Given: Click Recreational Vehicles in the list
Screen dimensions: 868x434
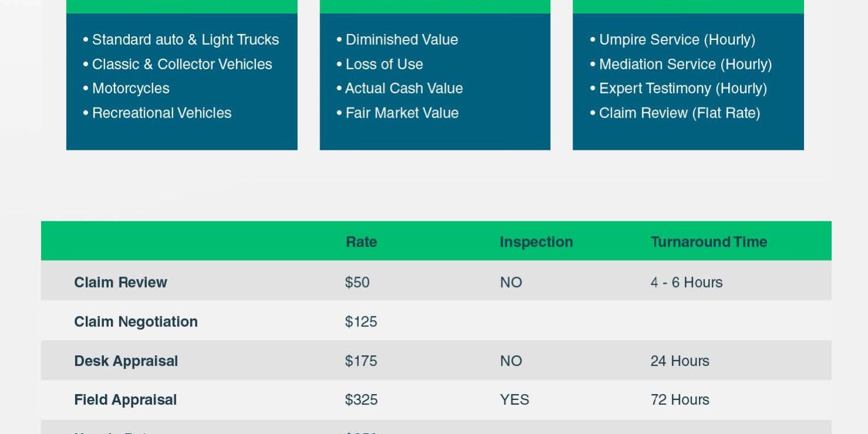Looking at the screenshot, I should point(162,113).
